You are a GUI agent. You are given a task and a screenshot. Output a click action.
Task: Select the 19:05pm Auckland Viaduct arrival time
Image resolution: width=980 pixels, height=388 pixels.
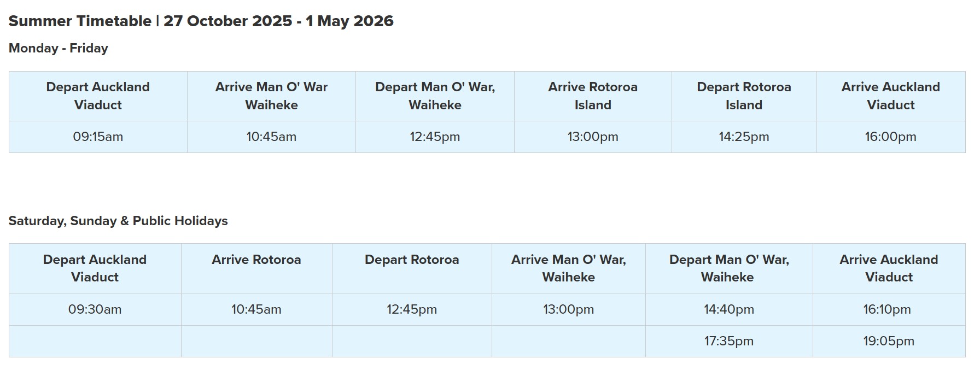coord(889,341)
